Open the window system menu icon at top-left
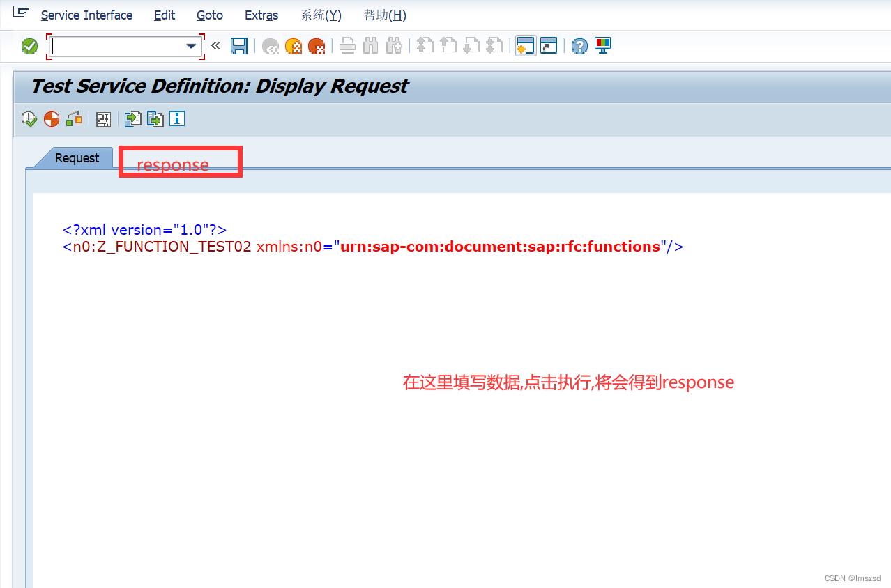 tap(21, 11)
